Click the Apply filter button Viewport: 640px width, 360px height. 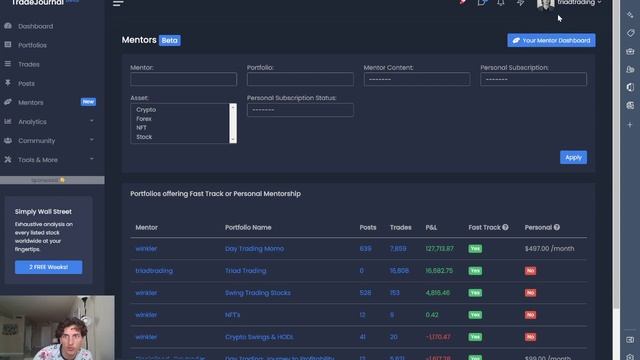[x=573, y=157]
